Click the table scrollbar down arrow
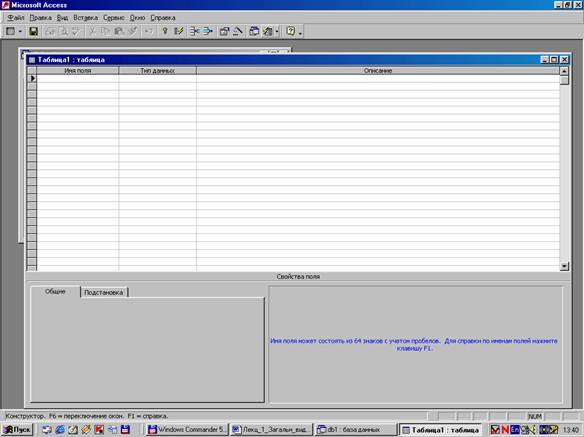The width and height of the screenshot is (584, 437). pos(564,266)
